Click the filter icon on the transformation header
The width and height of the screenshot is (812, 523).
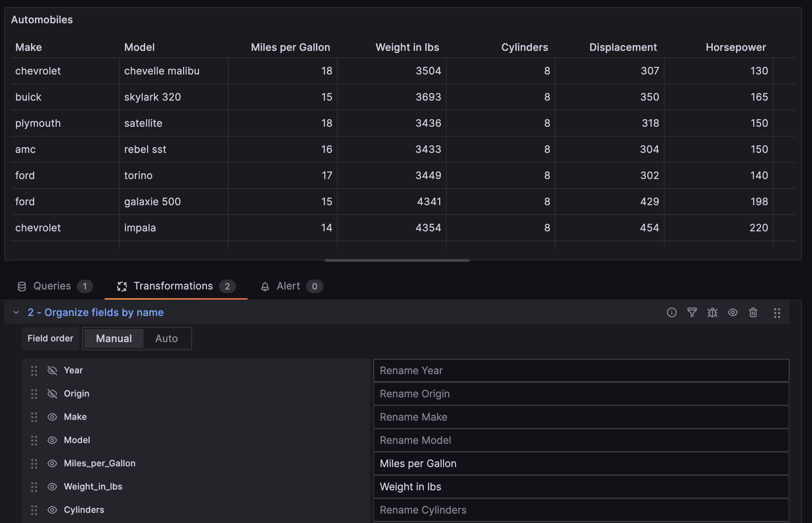point(692,313)
